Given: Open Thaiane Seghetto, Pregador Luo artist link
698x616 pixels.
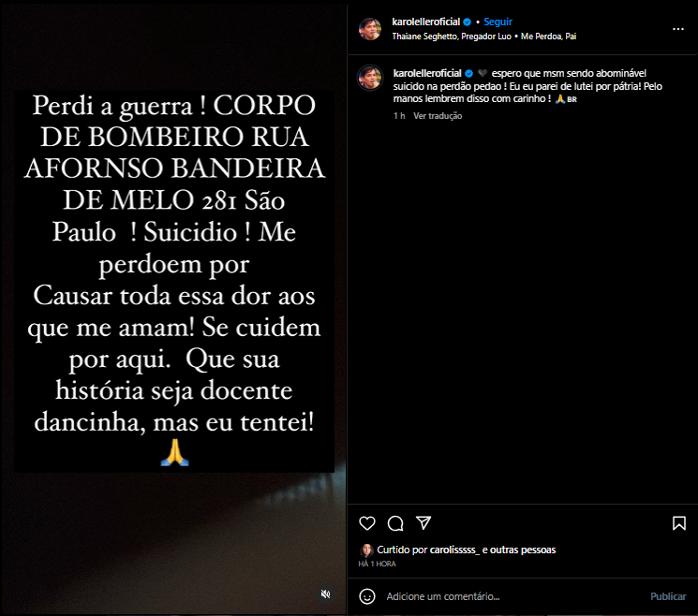Looking at the screenshot, I should click(452, 36).
